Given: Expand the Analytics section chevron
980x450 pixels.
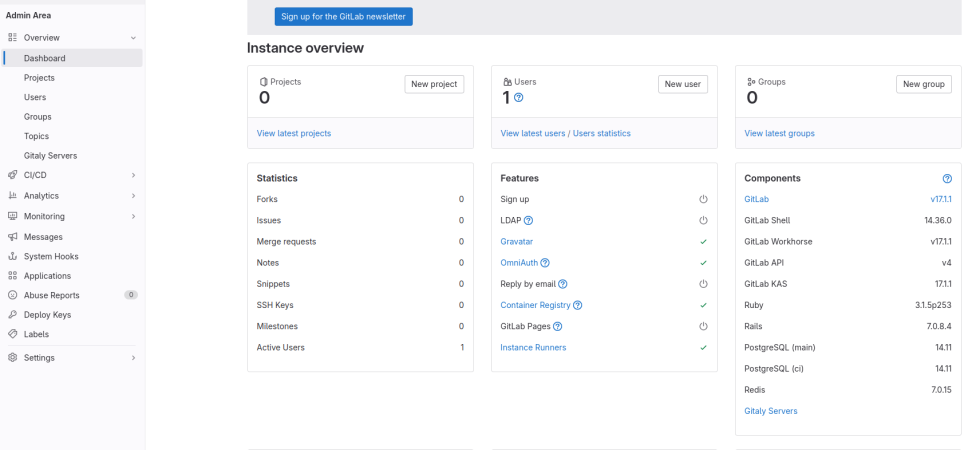Looking at the screenshot, I should 133,196.
